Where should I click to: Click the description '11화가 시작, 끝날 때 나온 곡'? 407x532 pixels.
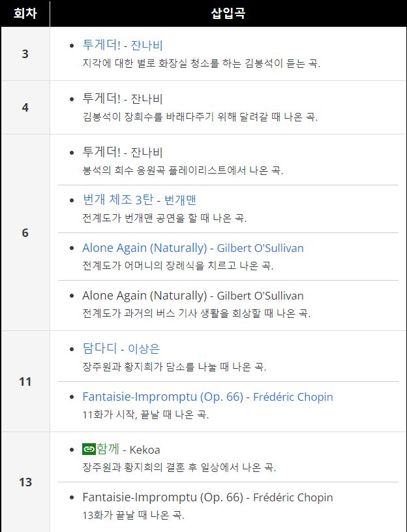tap(145, 415)
